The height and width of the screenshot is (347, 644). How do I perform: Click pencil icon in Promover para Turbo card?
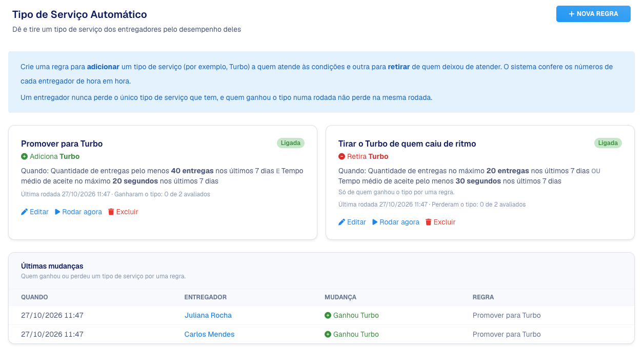tap(24, 212)
